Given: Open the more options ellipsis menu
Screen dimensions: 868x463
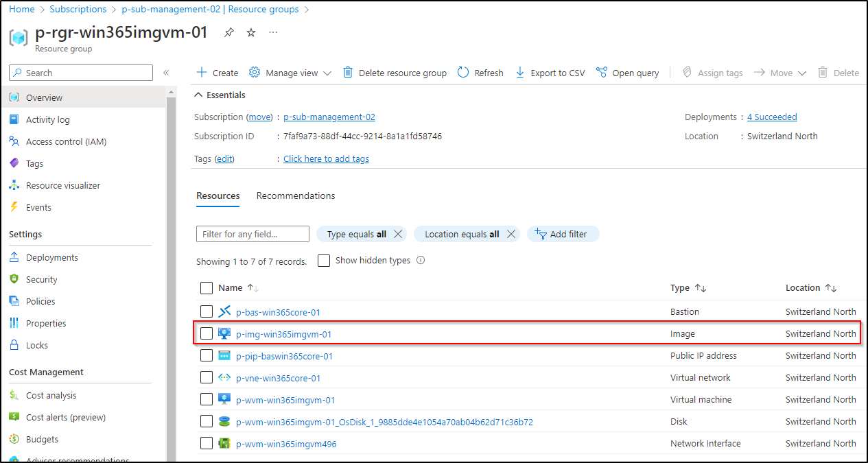Looking at the screenshot, I should [x=273, y=32].
